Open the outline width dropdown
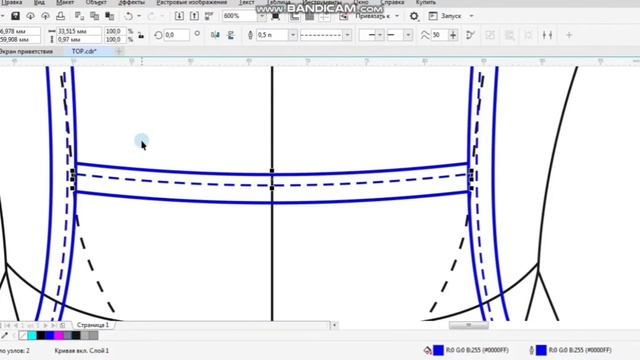 coord(293,35)
